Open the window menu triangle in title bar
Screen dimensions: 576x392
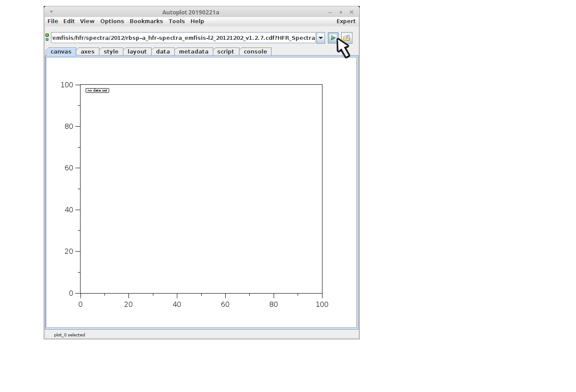tap(51, 12)
